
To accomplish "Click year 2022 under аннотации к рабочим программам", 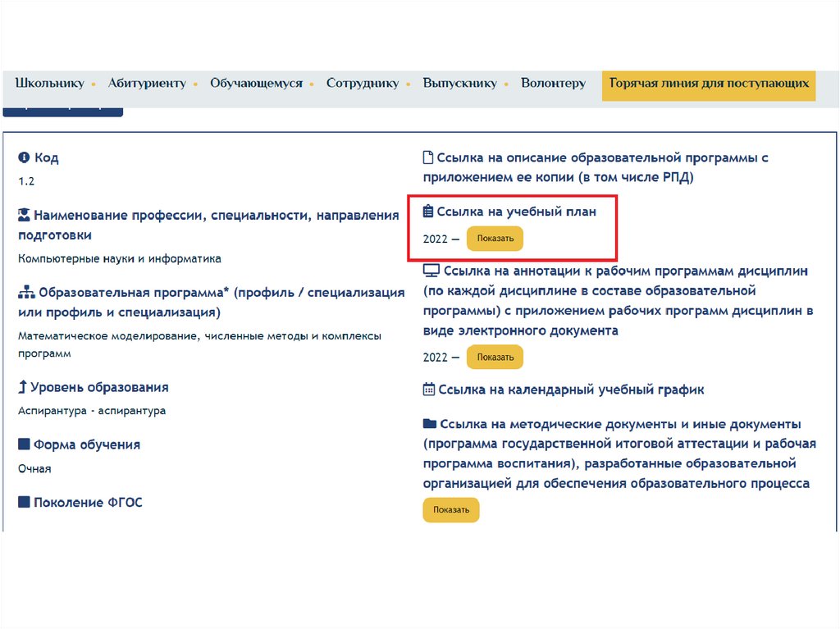I will point(435,358).
